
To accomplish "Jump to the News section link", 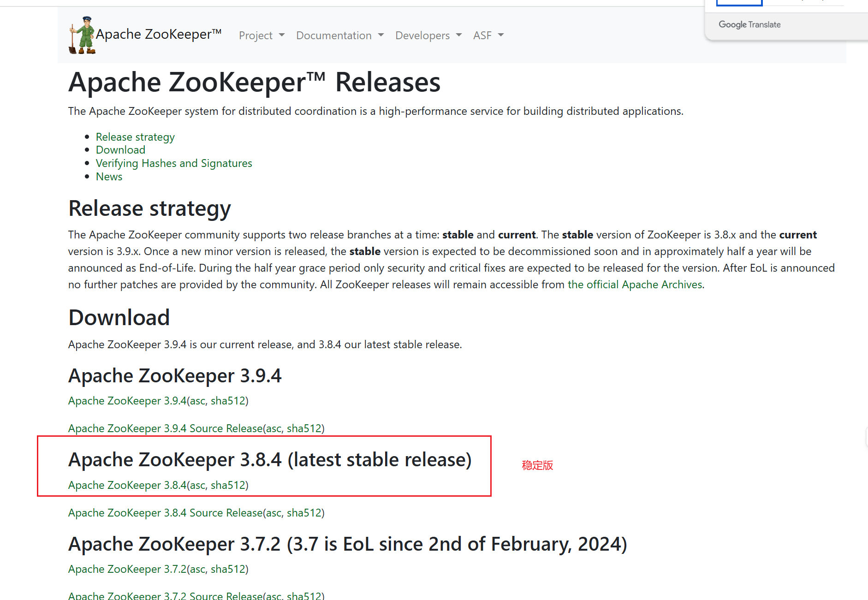I will tap(109, 177).
